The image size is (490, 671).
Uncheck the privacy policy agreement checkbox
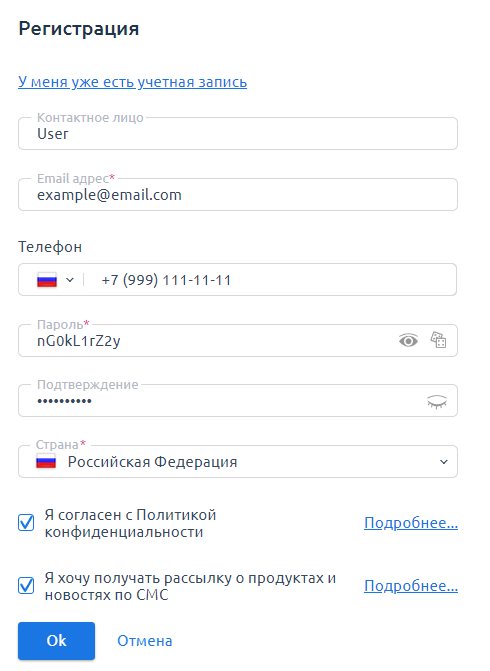[x=26, y=523]
